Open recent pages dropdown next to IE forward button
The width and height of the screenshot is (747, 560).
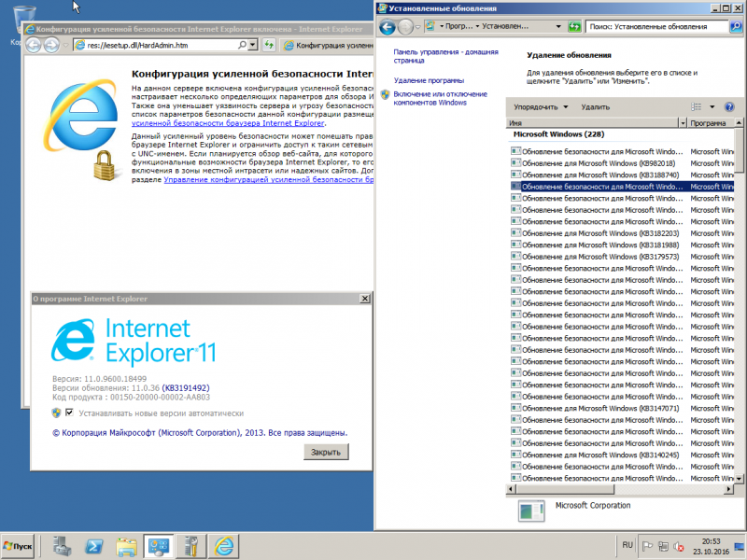66,45
